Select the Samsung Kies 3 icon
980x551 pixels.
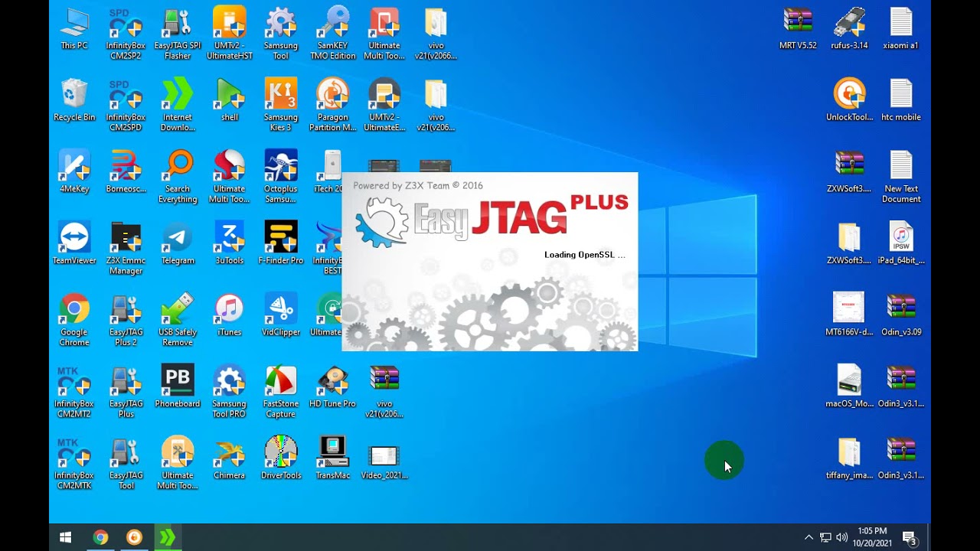[281, 106]
